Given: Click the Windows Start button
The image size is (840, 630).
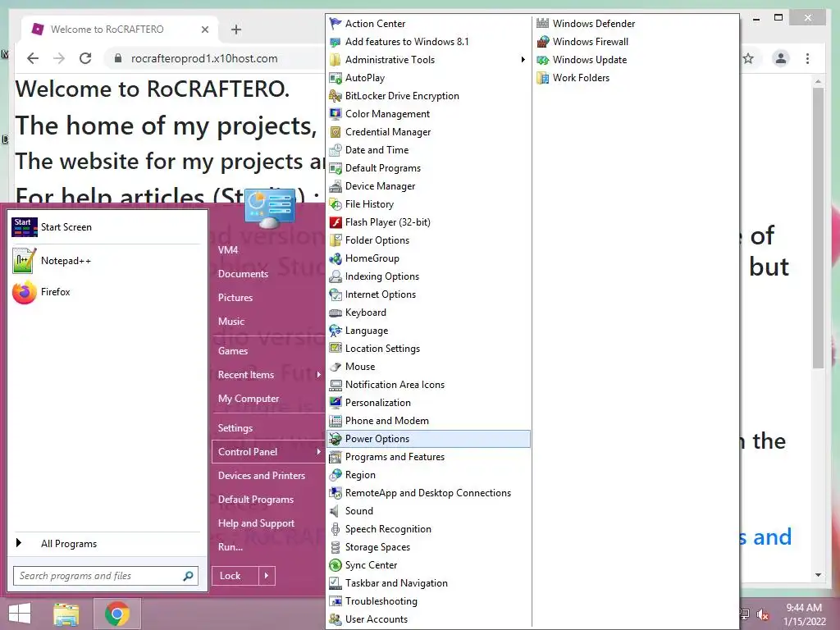Looking at the screenshot, I should pyautogui.click(x=20, y=614).
